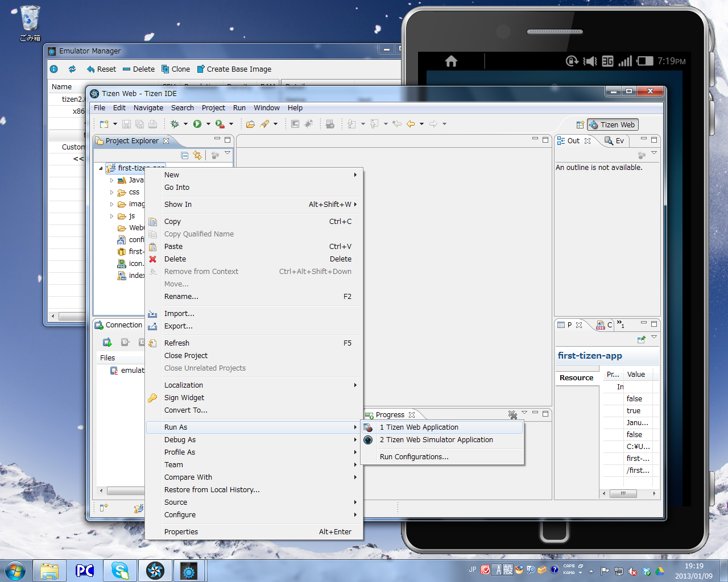Click the Debug bug toolbar icon
Image resolution: width=728 pixels, height=582 pixels.
[175, 124]
